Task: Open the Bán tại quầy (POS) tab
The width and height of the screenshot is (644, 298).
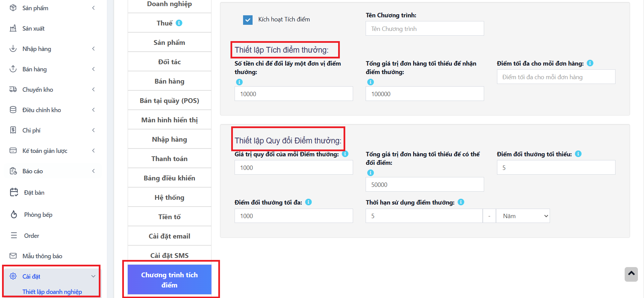Action: [169, 101]
